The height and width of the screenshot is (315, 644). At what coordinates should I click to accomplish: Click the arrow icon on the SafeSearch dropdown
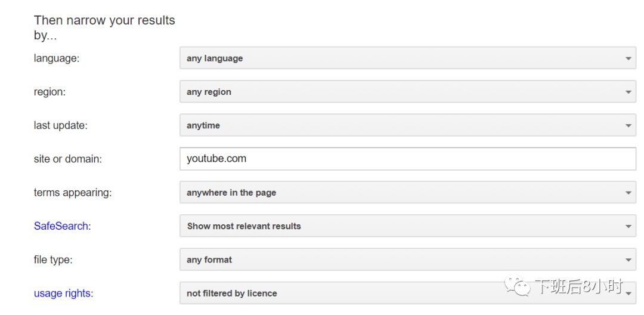[628, 227]
